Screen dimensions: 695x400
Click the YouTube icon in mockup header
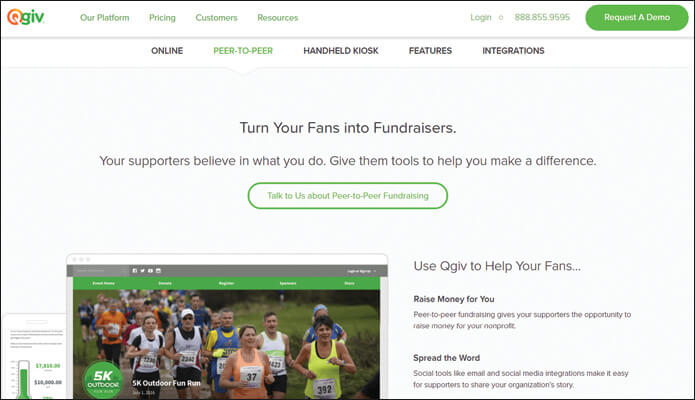[150, 271]
